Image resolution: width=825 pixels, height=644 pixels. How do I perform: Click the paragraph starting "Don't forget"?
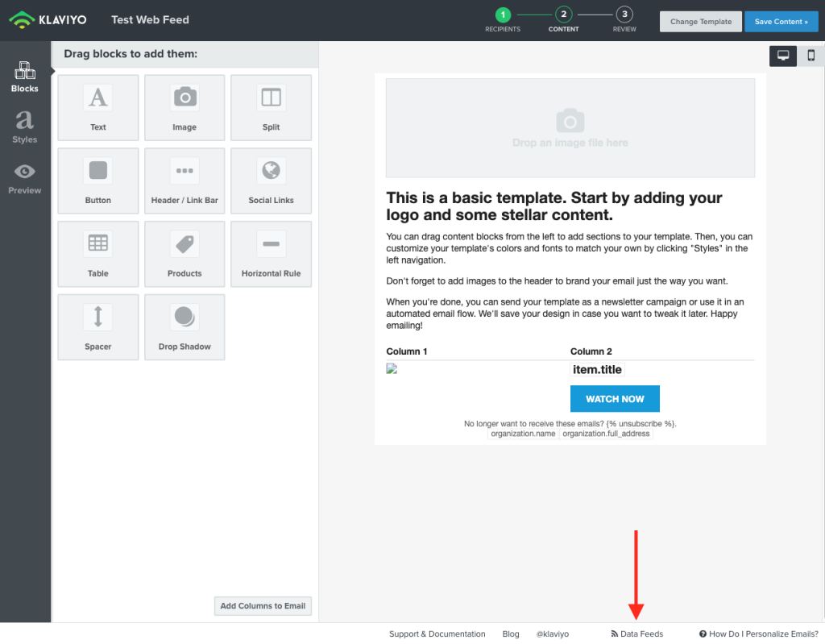(558, 281)
